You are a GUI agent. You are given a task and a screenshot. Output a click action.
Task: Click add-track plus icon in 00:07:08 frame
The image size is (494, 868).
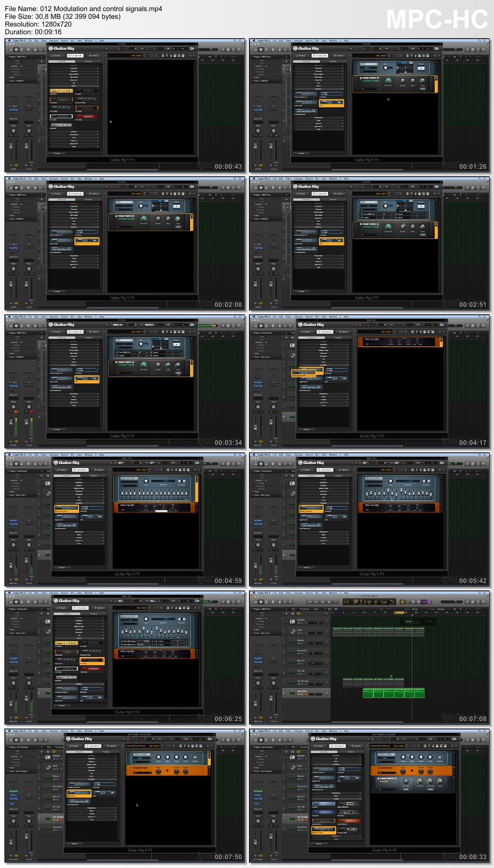(286, 614)
